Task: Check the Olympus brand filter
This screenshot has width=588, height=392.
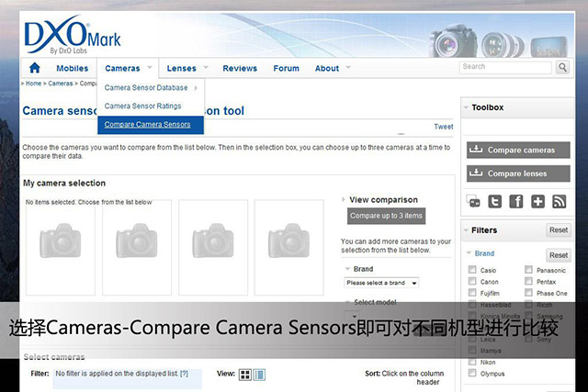Action: 472,373
